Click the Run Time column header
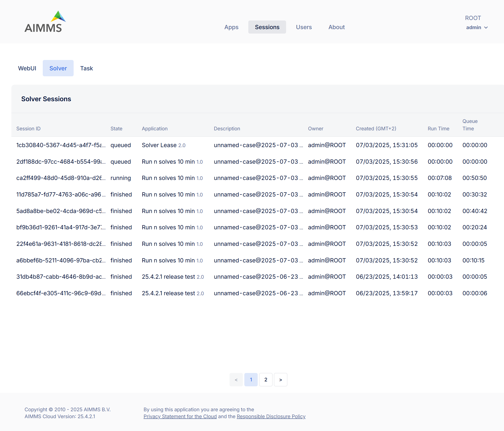The width and height of the screenshot is (504, 431). tap(438, 129)
